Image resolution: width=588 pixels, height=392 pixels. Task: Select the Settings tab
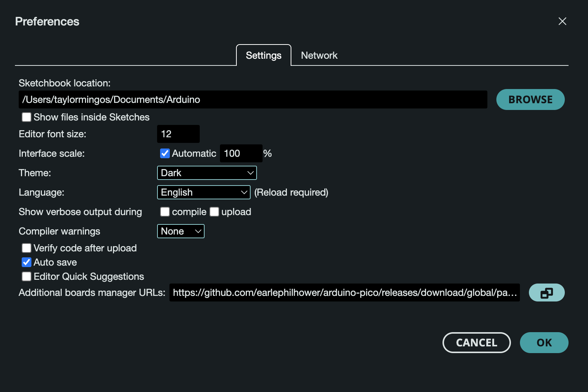pyautogui.click(x=264, y=55)
